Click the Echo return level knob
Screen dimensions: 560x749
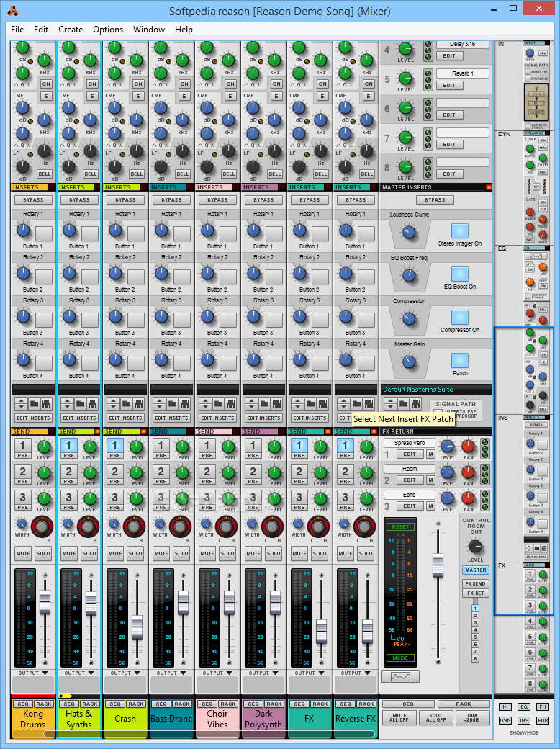pos(447,498)
